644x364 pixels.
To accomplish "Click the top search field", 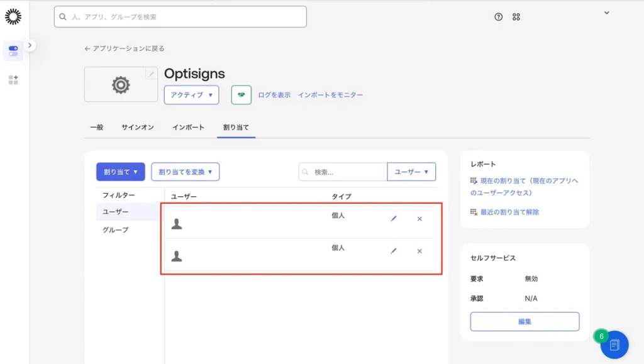I will tap(180, 17).
